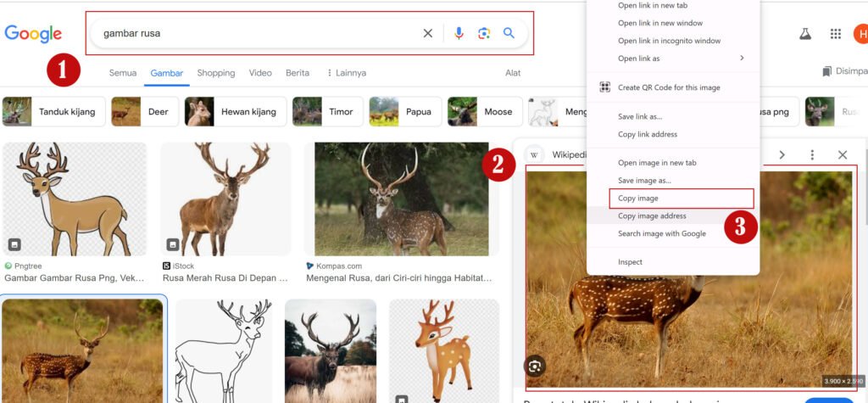
Task: Expand the Lainnya more menu
Action: click(346, 73)
